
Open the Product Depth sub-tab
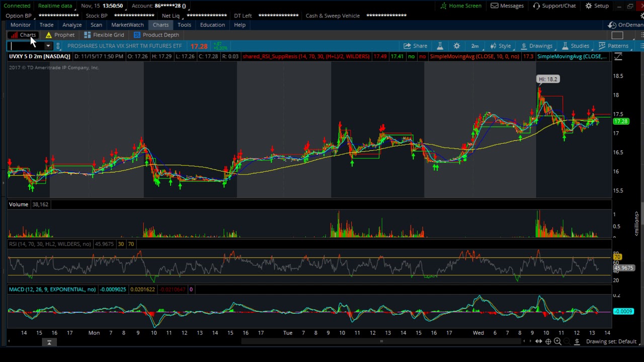pyautogui.click(x=156, y=35)
